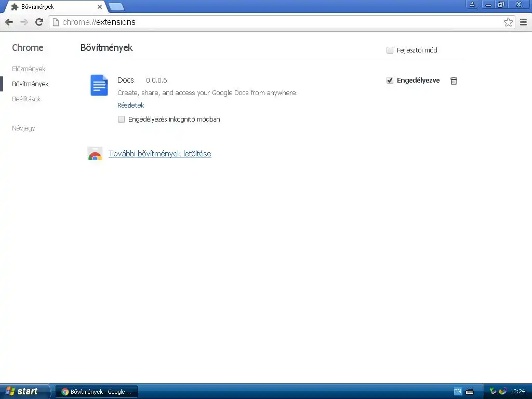The image size is (532, 399).
Task: Click the Chrome taskbar button
Action: coord(96,392)
